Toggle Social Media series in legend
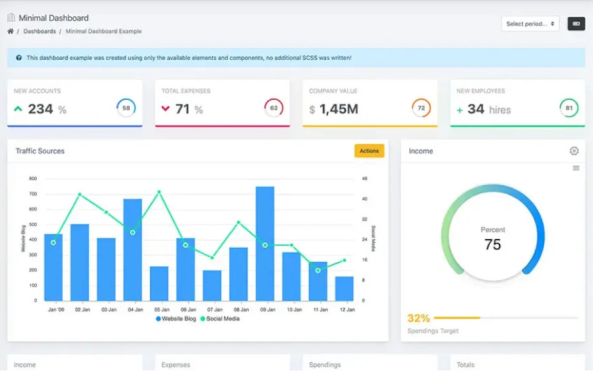Image resolution: width=593 pixels, height=371 pixels. pyautogui.click(x=220, y=319)
